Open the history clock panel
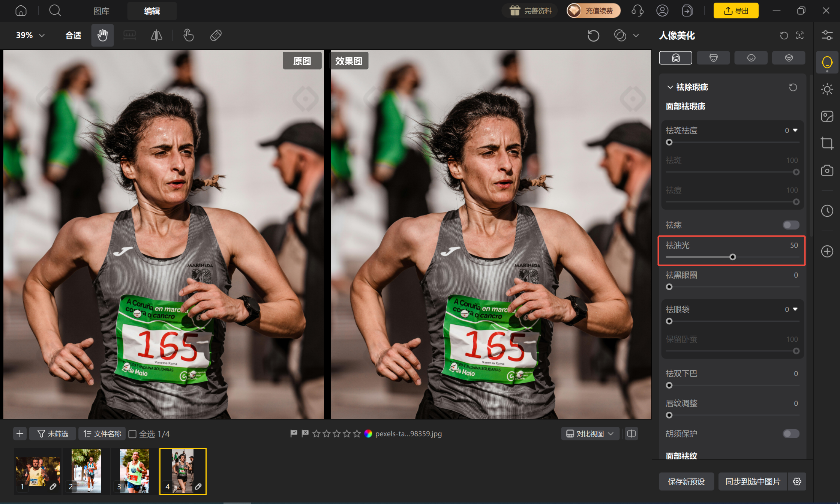840x504 pixels. (x=827, y=211)
